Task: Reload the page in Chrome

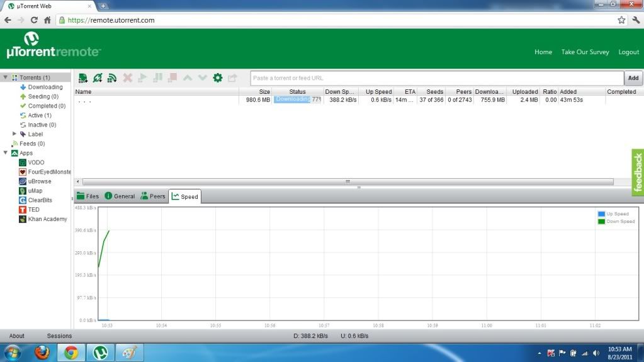Action: point(34,20)
